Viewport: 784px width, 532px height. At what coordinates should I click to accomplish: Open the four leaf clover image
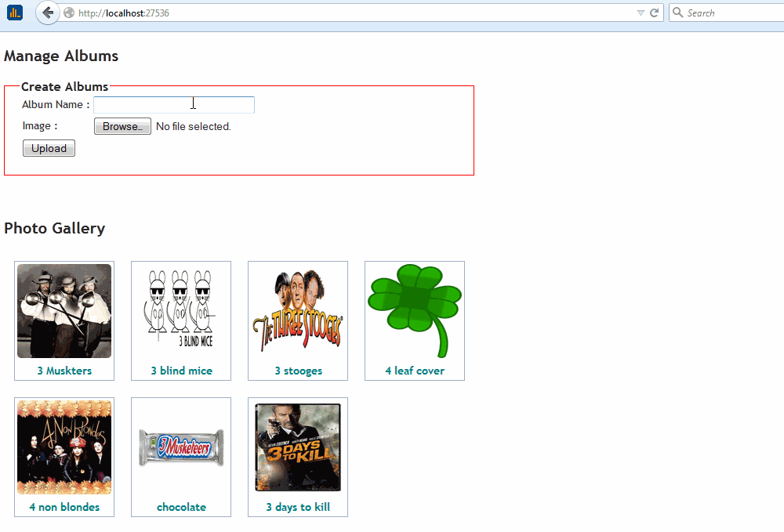pyautogui.click(x=415, y=311)
